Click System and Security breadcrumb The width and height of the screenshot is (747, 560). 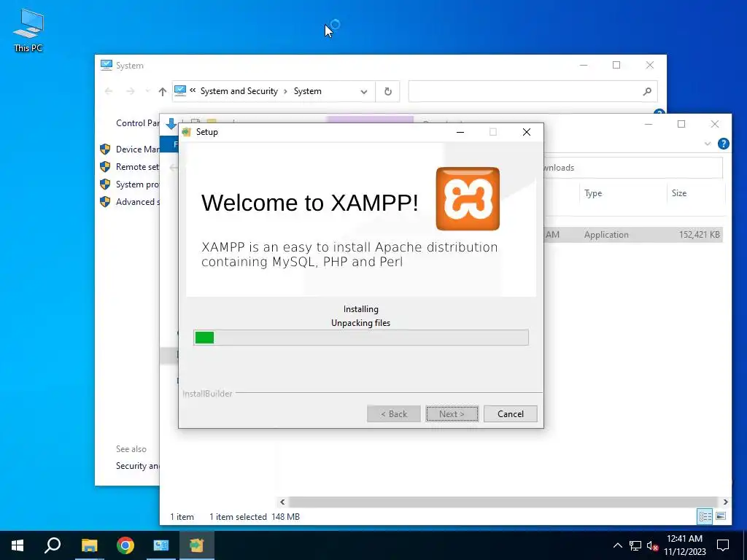pos(239,91)
